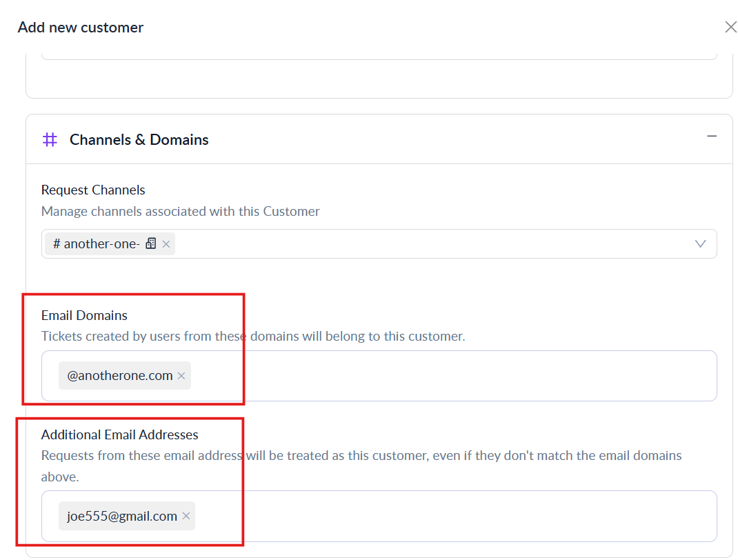Click the hash icon beside Channels & Domains
This screenshot has width=738, height=560.
tap(50, 140)
